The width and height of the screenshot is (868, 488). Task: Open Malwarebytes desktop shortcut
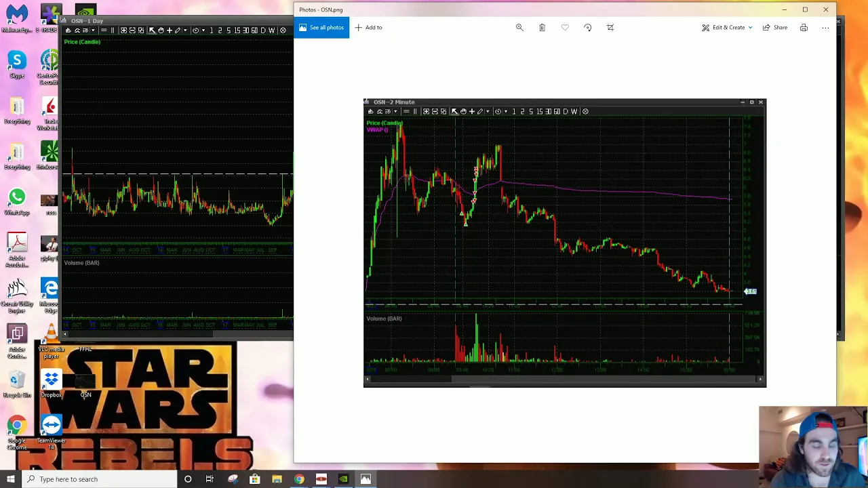click(17, 18)
